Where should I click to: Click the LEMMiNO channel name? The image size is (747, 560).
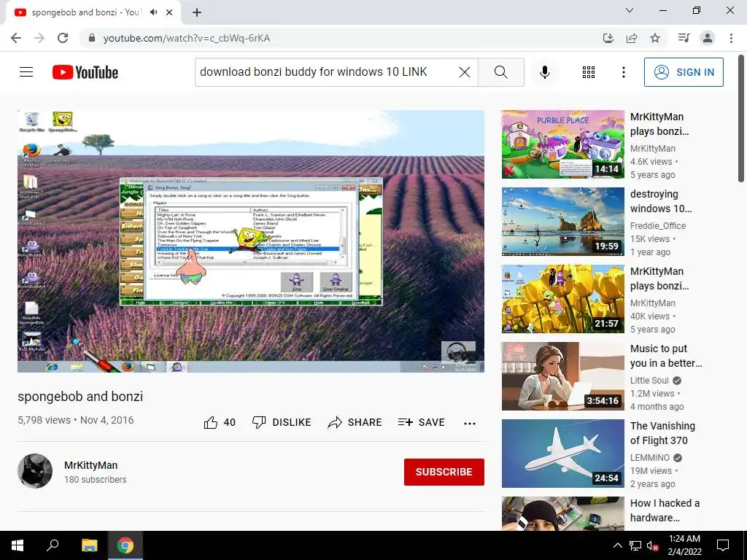[x=650, y=458]
